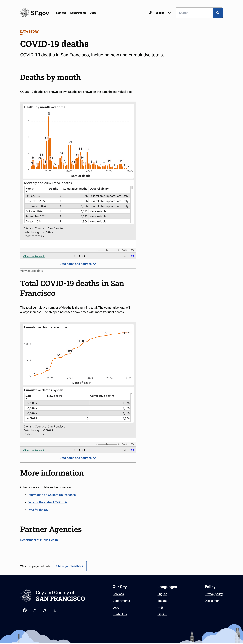Open the Departments menu item

(x=78, y=13)
